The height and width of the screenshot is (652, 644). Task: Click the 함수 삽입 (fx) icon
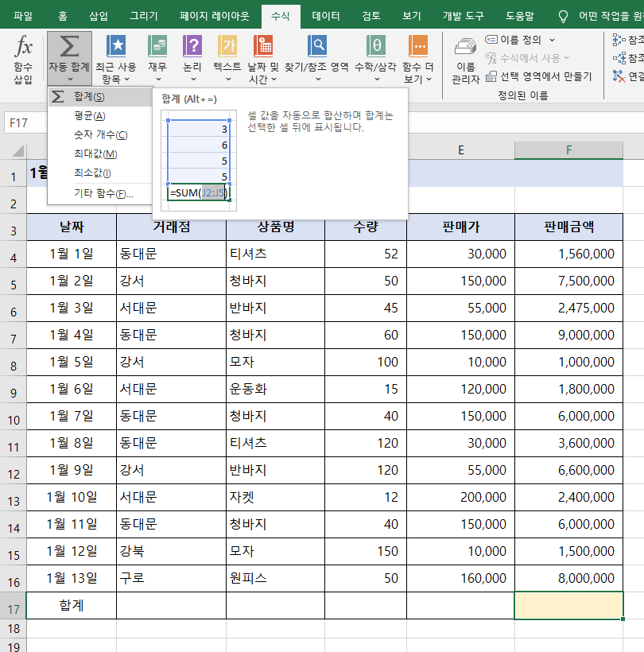coord(23,46)
